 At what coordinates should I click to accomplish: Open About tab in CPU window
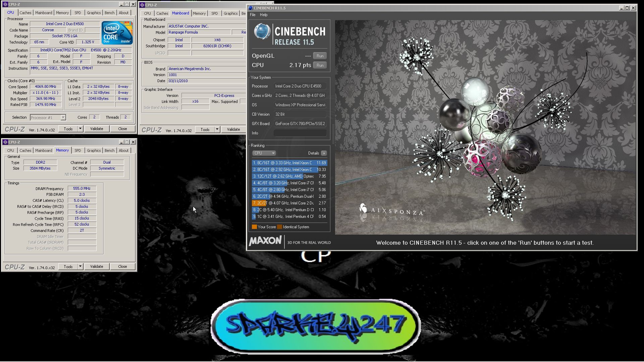coord(124,13)
